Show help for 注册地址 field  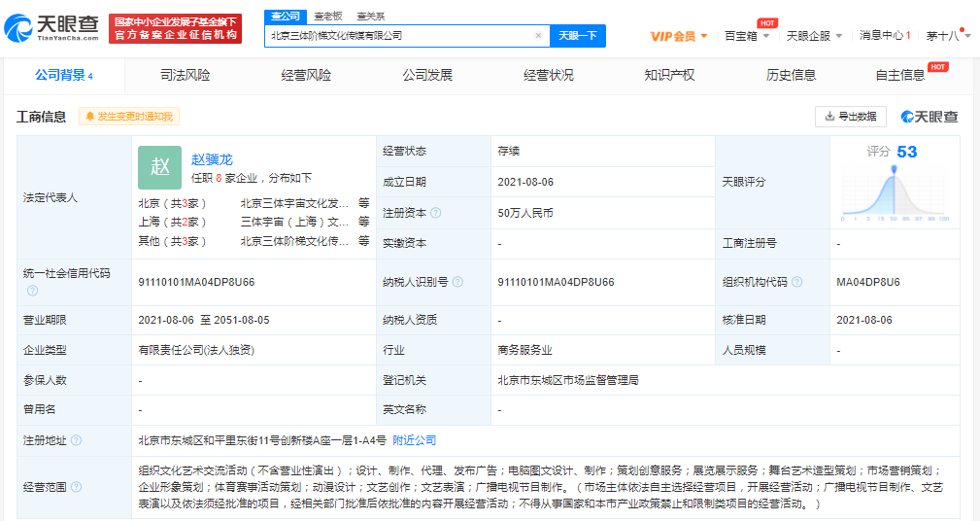pyautogui.click(x=77, y=440)
